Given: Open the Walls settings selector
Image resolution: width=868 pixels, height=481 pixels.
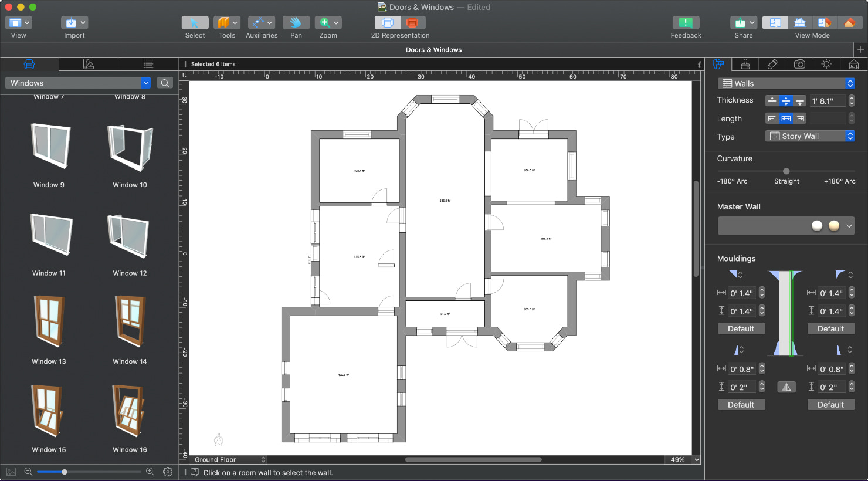Looking at the screenshot, I should click(x=786, y=83).
